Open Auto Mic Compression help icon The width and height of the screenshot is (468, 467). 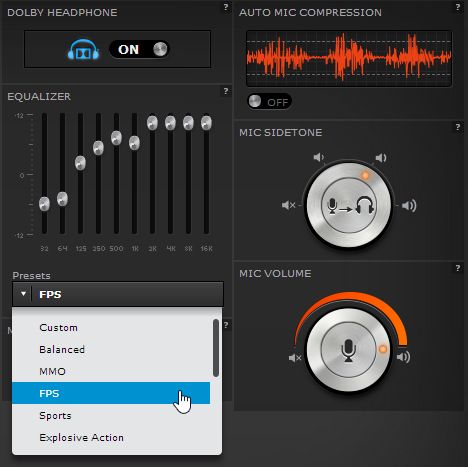click(458, 7)
